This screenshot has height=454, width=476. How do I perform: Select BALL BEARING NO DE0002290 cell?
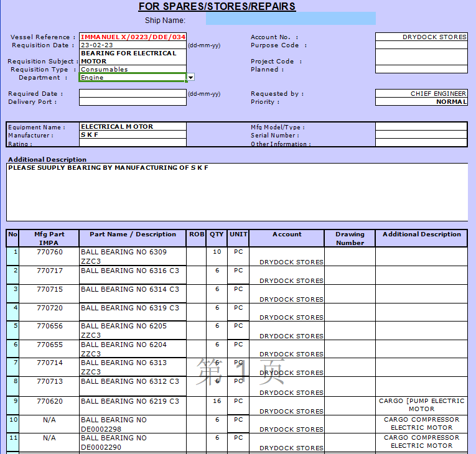[x=133, y=442]
